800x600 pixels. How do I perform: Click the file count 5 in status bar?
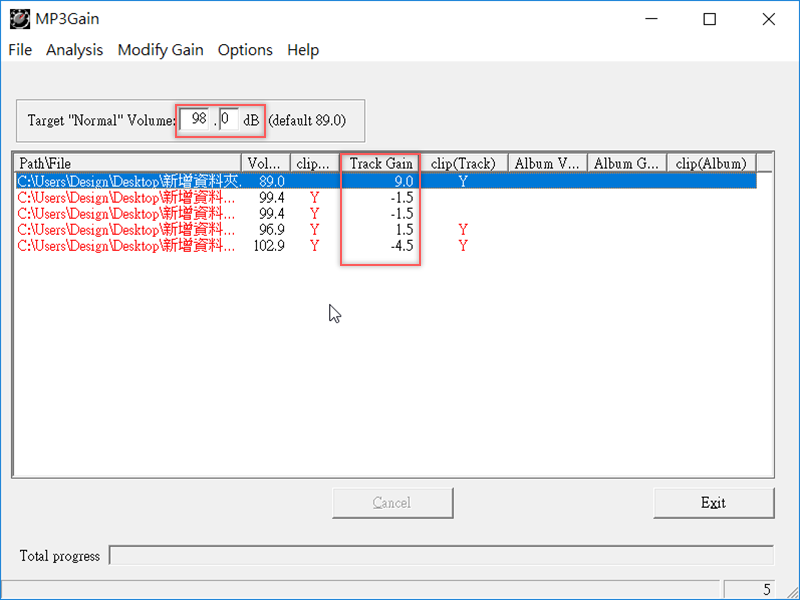pos(766,590)
